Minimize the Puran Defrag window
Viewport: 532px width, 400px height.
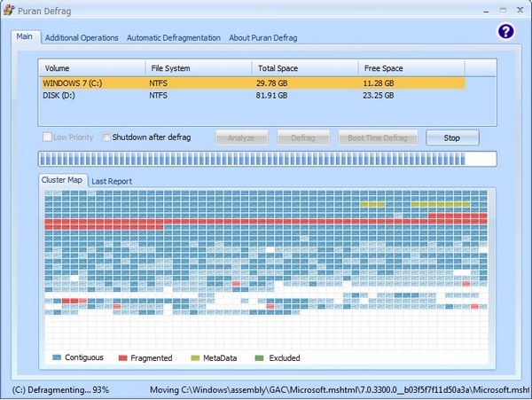(x=486, y=11)
